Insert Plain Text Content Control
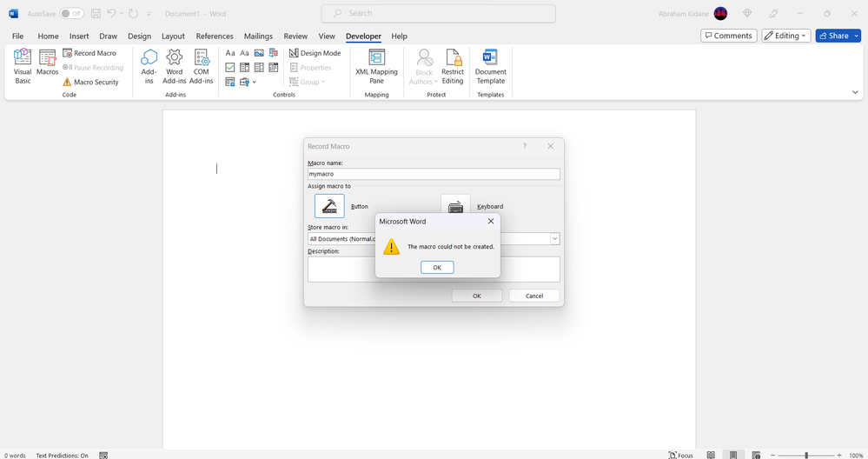 pos(245,53)
